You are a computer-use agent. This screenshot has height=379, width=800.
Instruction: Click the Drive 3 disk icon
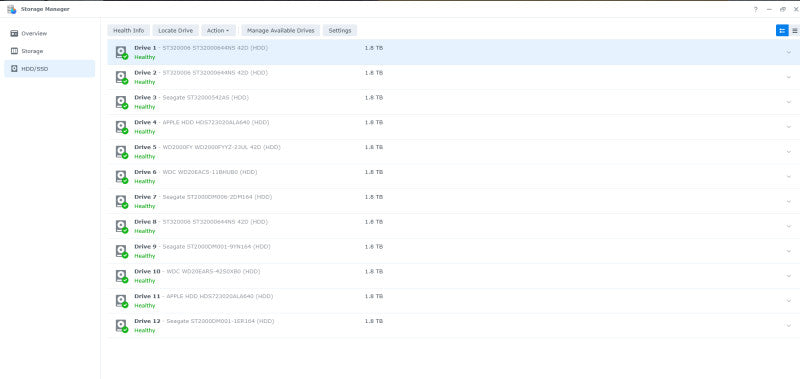click(x=121, y=103)
